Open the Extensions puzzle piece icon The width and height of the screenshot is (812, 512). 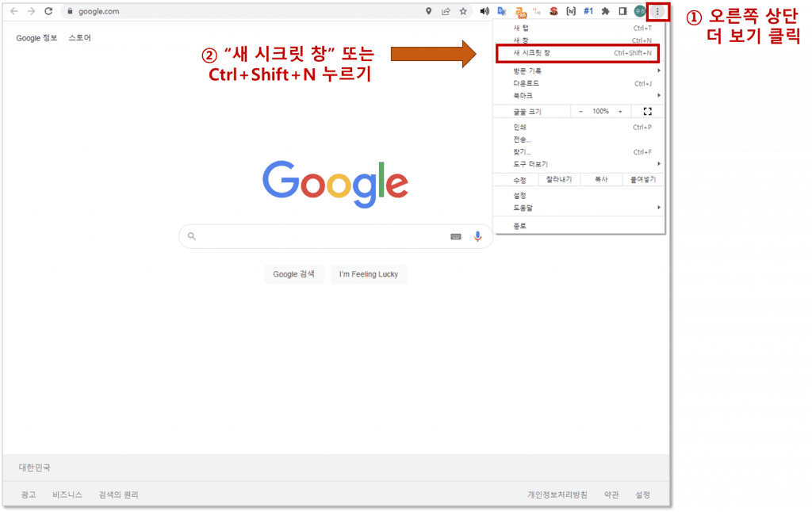point(605,11)
